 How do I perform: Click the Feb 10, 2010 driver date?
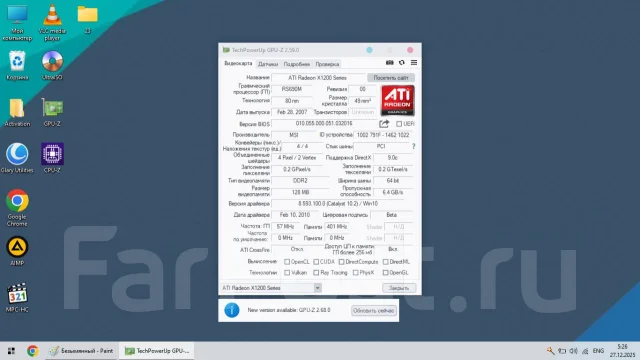coord(295,215)
